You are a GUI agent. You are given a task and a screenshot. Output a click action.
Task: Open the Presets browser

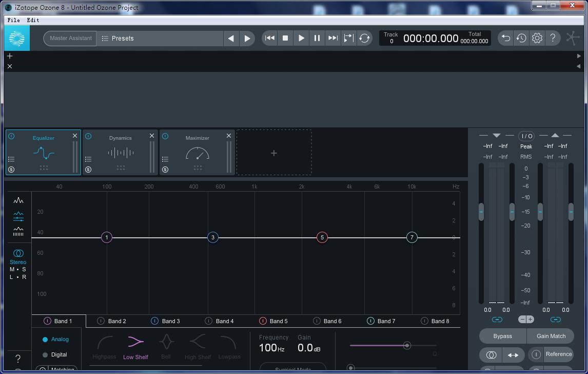118,39
